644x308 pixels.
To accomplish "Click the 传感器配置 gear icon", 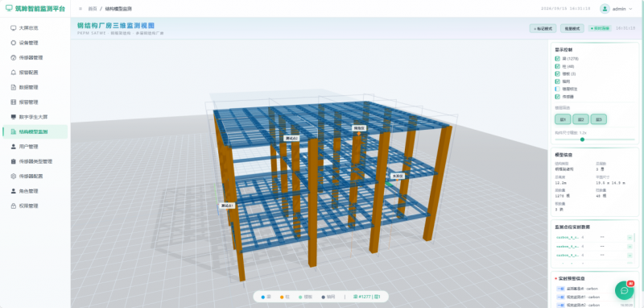I will [13, 176].
